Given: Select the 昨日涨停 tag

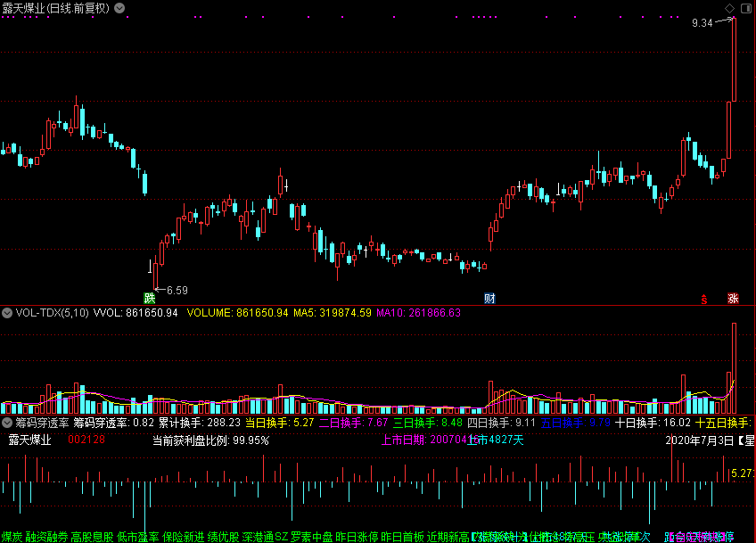Looking at the screenshot, I should point(357,537).
